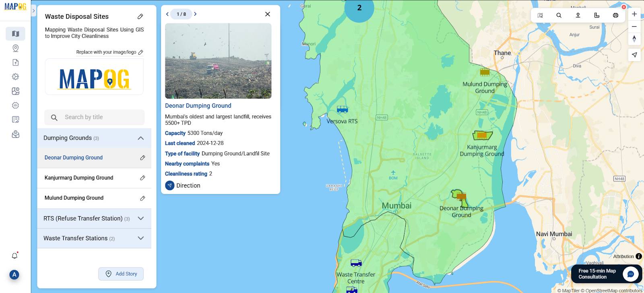
Task: Click the MAPOG logo image in panel
Action: click(x=94, y=77)
